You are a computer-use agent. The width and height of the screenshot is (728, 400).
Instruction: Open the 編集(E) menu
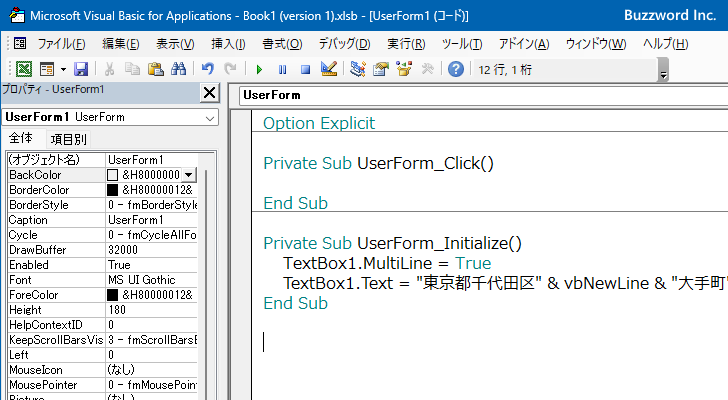pos(121,44)
